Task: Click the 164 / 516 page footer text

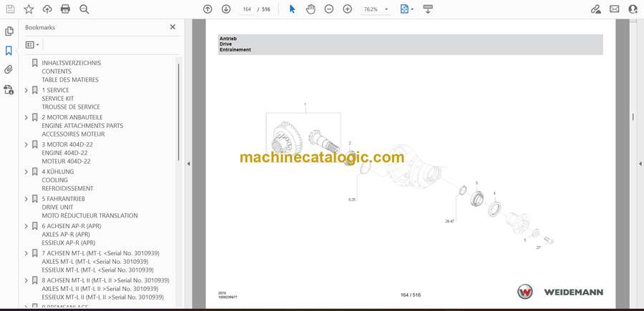Action: tap(411, 295)
